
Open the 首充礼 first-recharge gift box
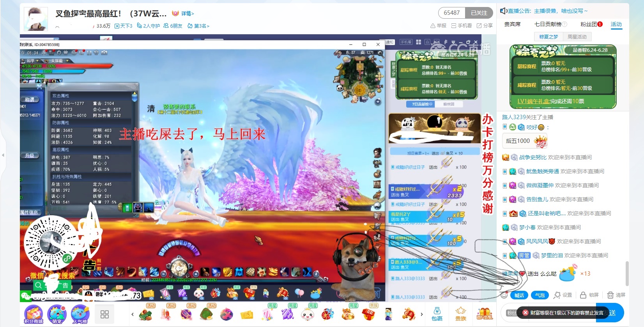pyautogui.click(x=484, y=314)
